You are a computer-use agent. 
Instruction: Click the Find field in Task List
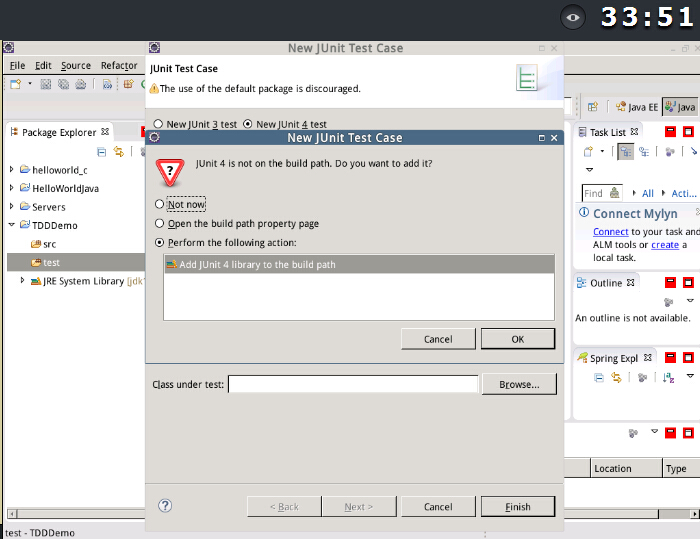(602, 193)
